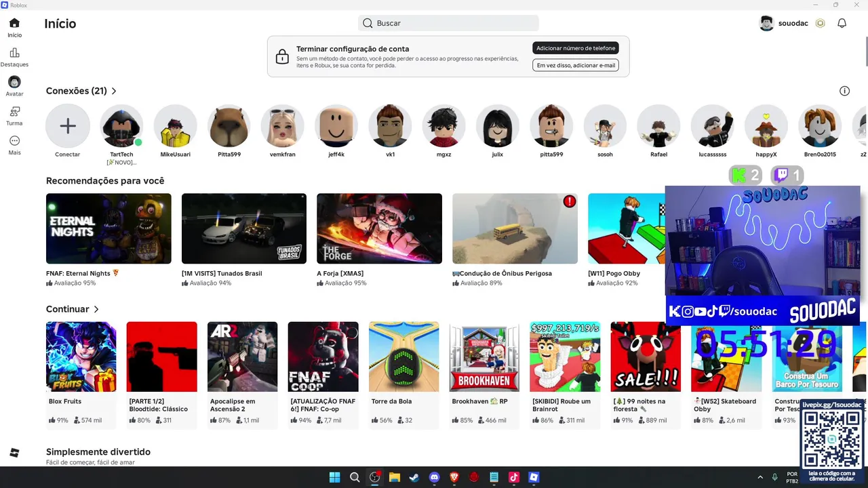
Task: Open the Roblox taskbar icon
Action: (x=534, y=477)
